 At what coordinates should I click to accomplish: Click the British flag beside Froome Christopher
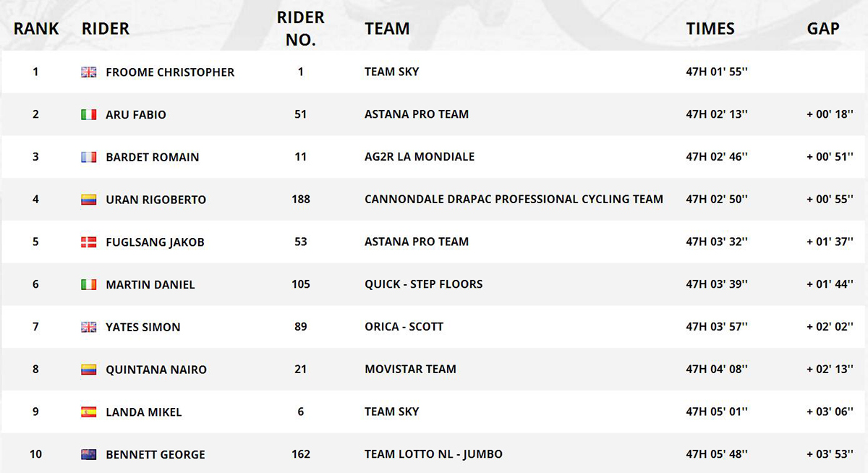(89, 72)
